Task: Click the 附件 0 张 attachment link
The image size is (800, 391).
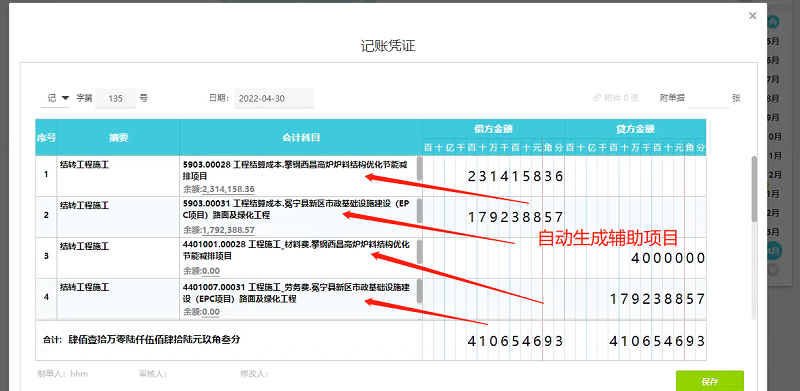Action: (x=616, y=98)
